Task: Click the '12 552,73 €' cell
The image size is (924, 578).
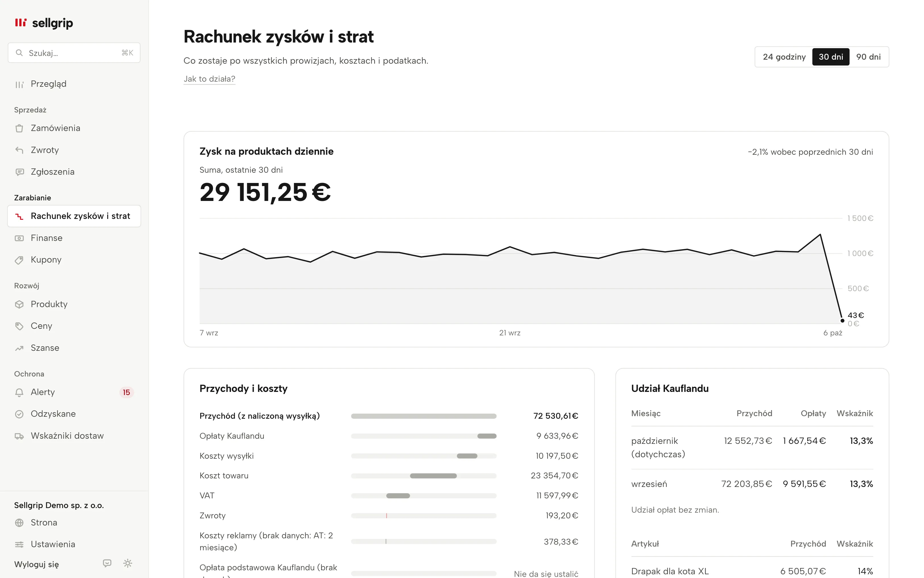Action: pos(748,441)
